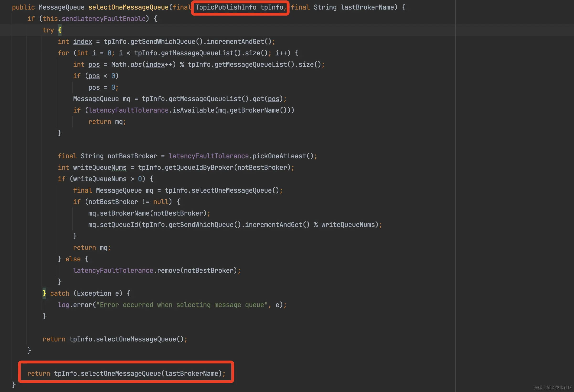
Task: Click the watermark text at bottom right
Action: (x=553, y=387)
